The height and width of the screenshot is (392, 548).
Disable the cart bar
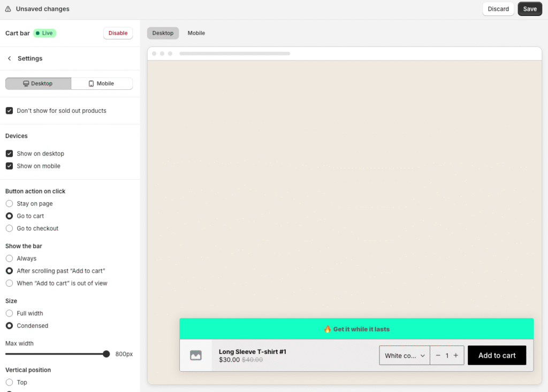click(118, 33)
